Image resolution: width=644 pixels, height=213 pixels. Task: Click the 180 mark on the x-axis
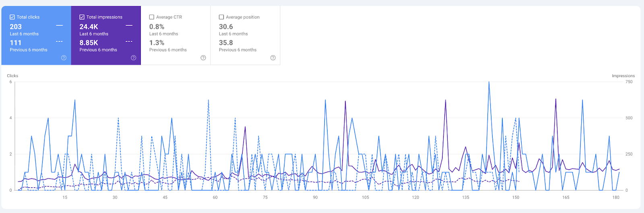click(x=616, y=197)
